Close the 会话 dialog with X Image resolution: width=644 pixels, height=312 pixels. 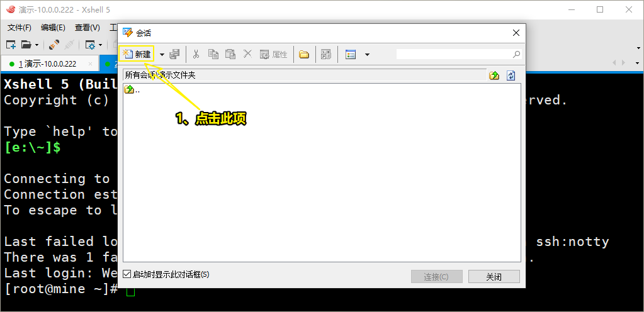[516, 33]
